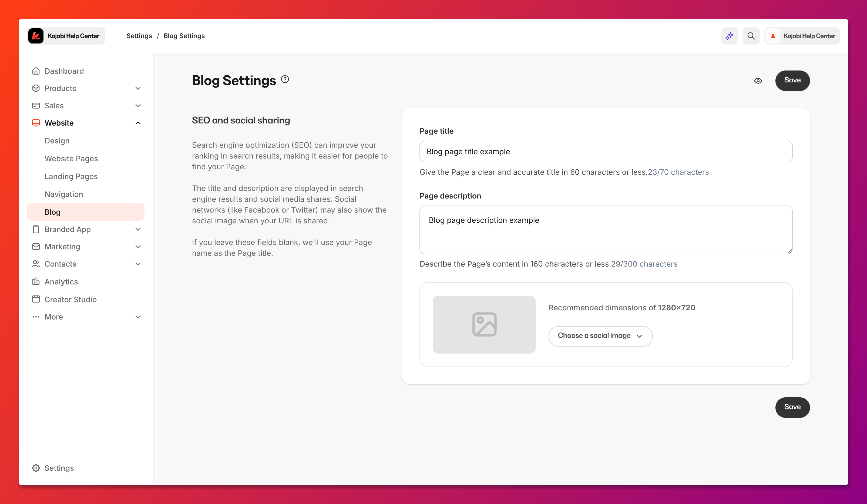Click the Settings gear in sidebar
Viewport: 867px width, 504px height.
pos(36,468)
